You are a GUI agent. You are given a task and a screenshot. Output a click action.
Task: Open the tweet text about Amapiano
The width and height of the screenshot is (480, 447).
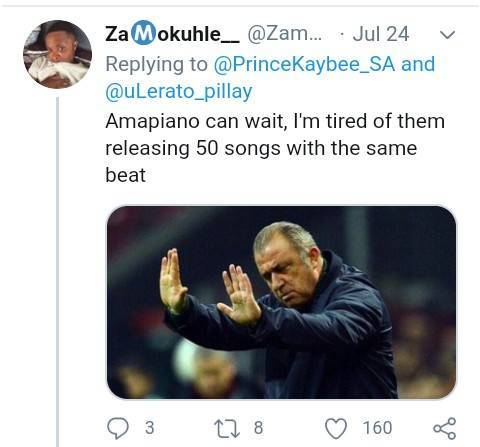[275, 148]
